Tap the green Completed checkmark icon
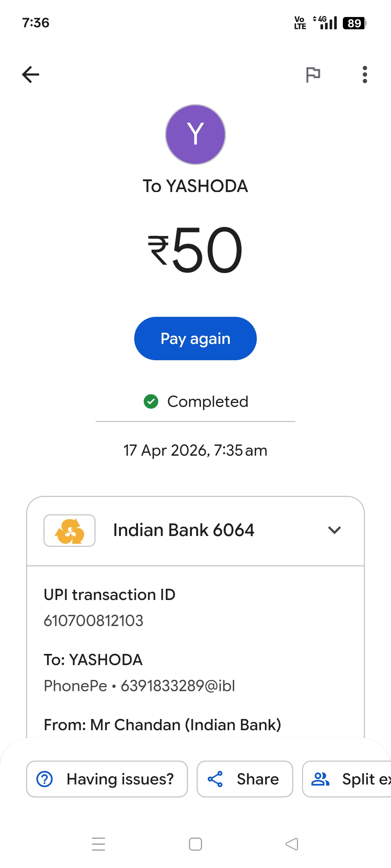The image size is (391, 868). coord(151,401)
